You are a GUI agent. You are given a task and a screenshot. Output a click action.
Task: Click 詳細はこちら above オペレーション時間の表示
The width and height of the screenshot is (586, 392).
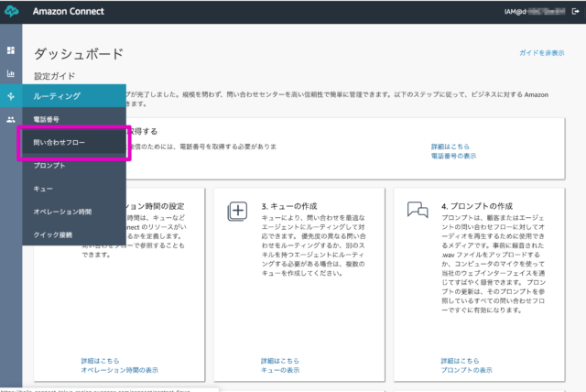pyautogui.click(x=100, y=361)
